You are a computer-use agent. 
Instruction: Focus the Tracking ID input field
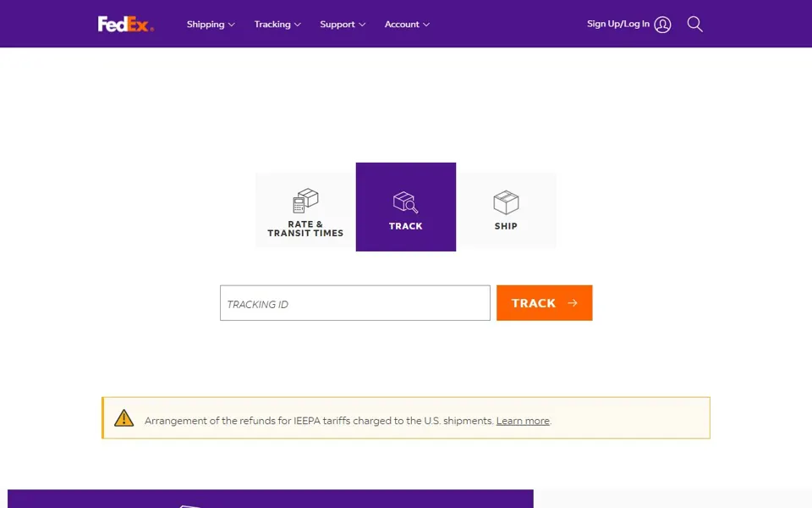(354, 303)
